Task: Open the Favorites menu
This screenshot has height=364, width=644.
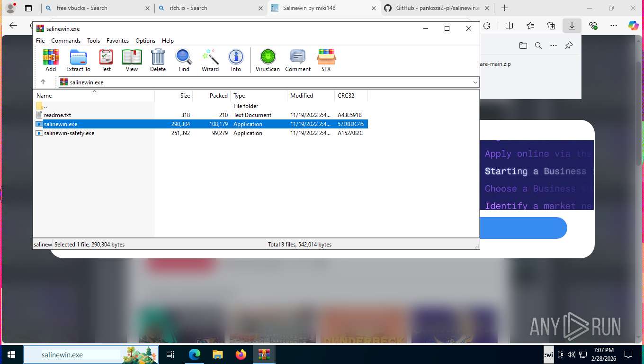Action: (117, 41)
